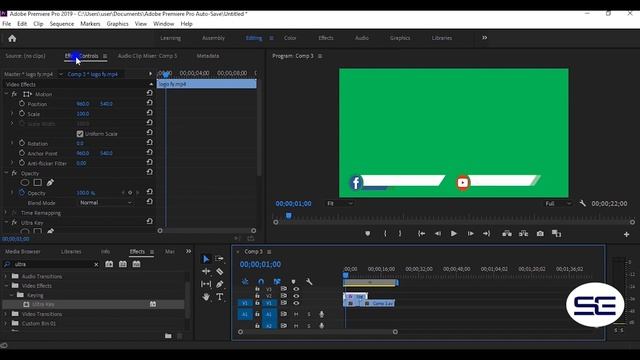Select the Pen tool in tools panel
The height and width of the screenshot is (360, 640).
click(x=220, y=284)
